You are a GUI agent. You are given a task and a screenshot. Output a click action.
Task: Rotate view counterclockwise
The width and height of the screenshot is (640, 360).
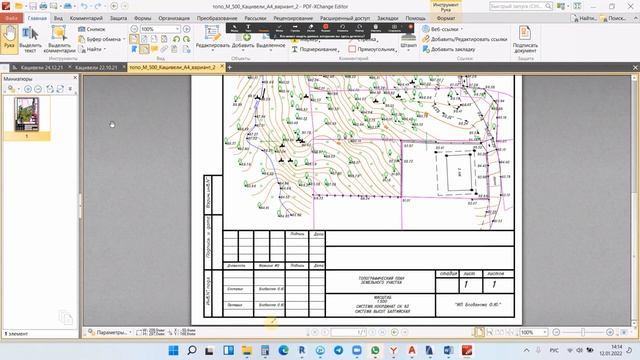point(176,39)
